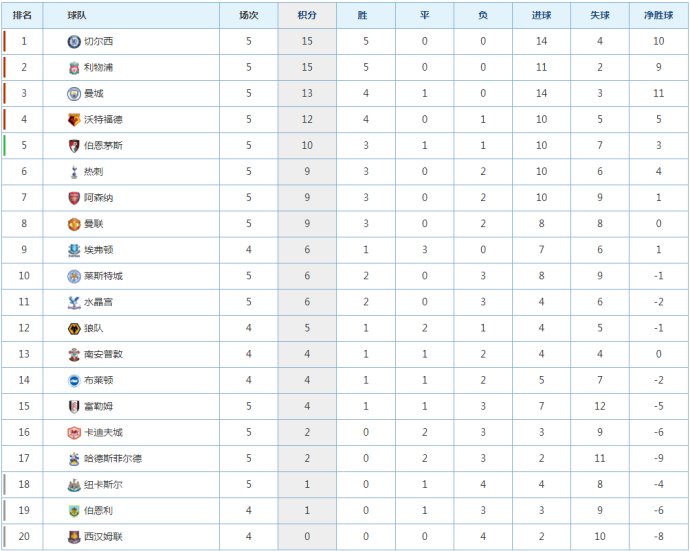Click the 排名 rank column header
690x551 pixels.
click(x=22, y=15)
